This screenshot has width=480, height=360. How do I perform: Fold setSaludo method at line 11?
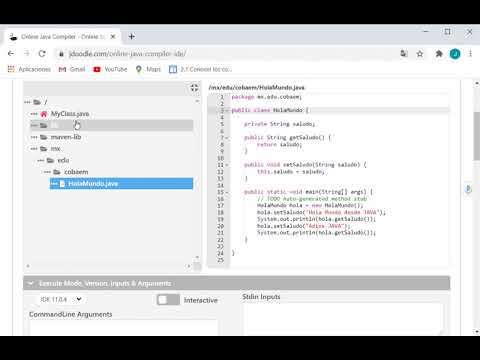coord(227,165)
